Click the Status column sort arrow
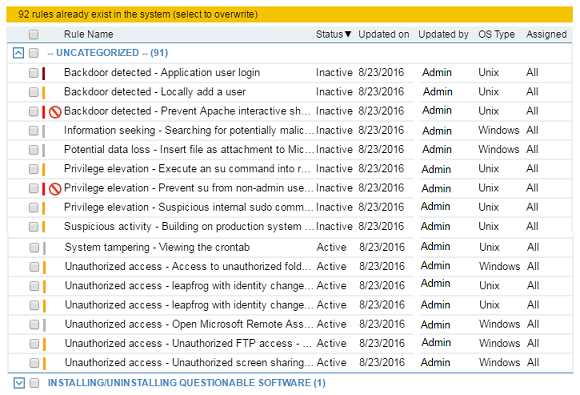 point(348,34)
